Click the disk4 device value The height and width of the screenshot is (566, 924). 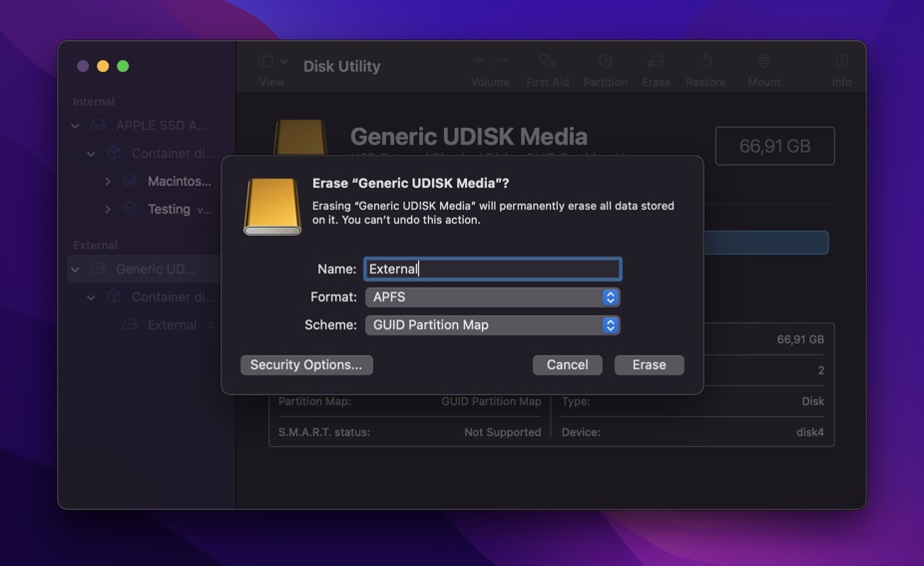[810, 432]
